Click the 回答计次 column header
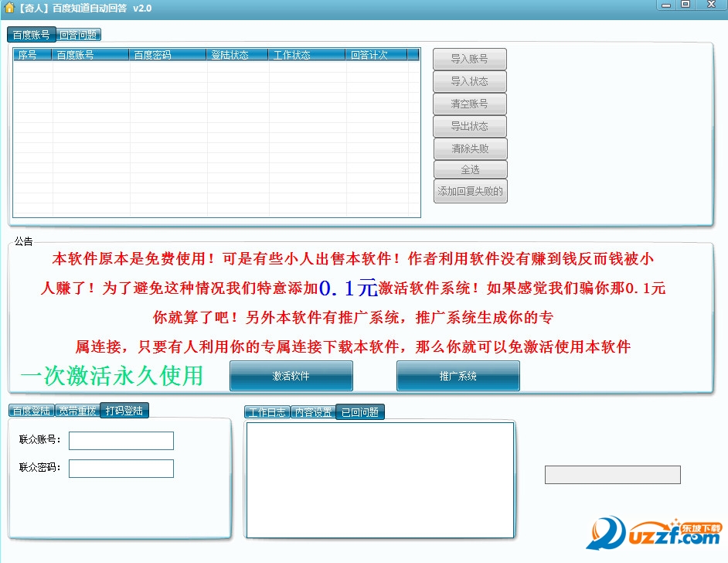 376,55
